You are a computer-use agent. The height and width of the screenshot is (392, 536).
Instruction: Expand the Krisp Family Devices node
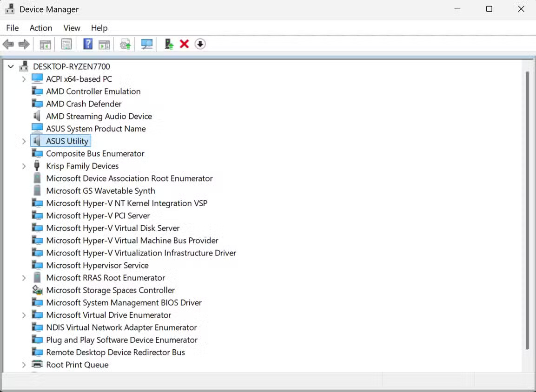pyautogui.click(x=24, y=166)
